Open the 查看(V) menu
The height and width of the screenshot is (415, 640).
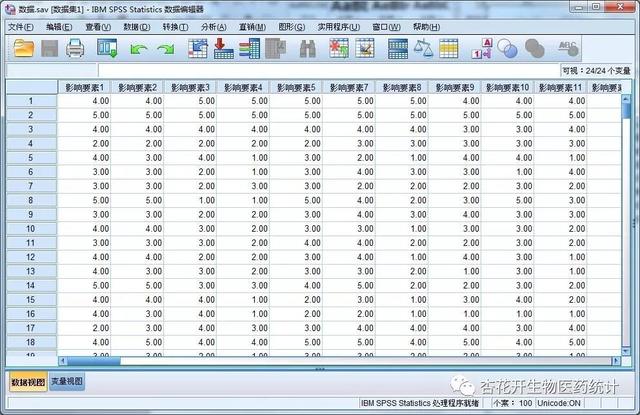point(98,27)
